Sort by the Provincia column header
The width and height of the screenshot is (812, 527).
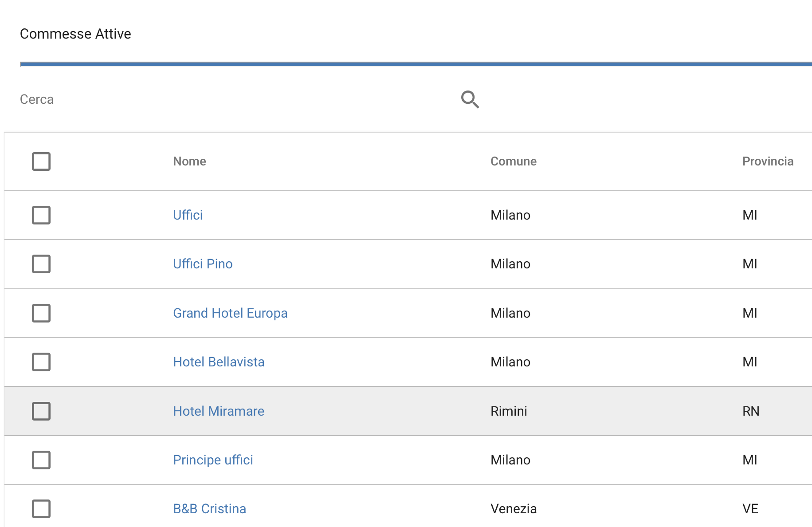point(768,161)
